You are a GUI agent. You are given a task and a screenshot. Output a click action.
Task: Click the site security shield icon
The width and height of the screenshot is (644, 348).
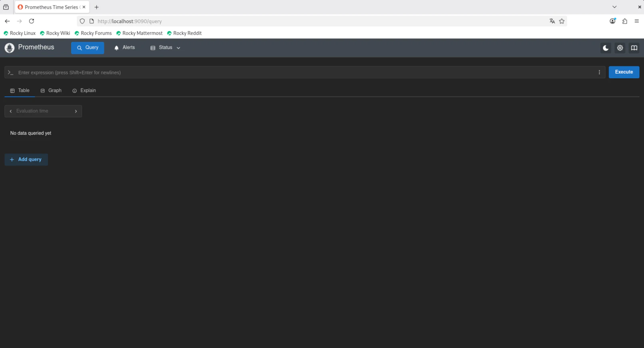pyautogui.click(x=82, y=21)
